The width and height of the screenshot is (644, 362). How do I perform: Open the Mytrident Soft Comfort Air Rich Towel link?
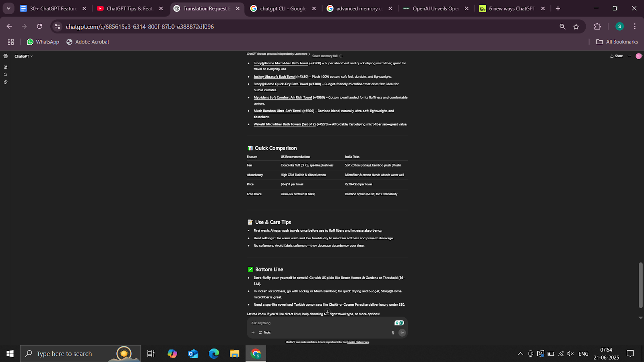283,97
